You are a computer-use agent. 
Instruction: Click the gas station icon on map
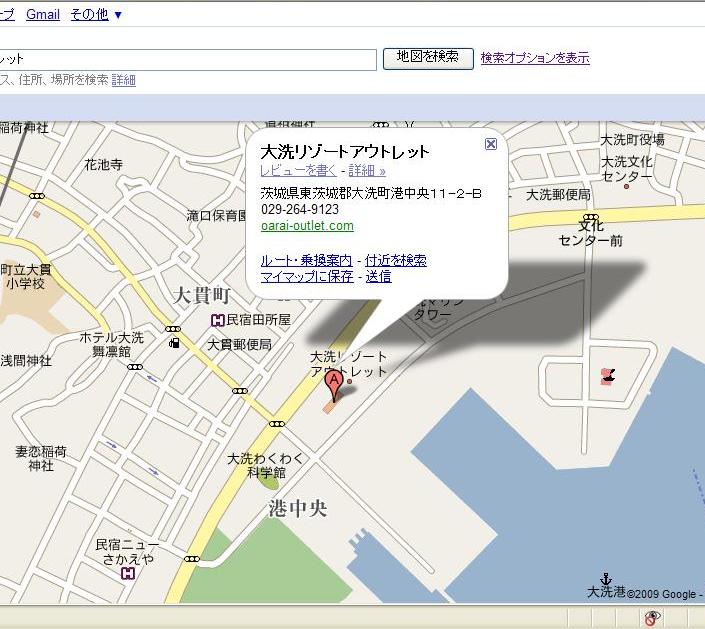(174, 343)
